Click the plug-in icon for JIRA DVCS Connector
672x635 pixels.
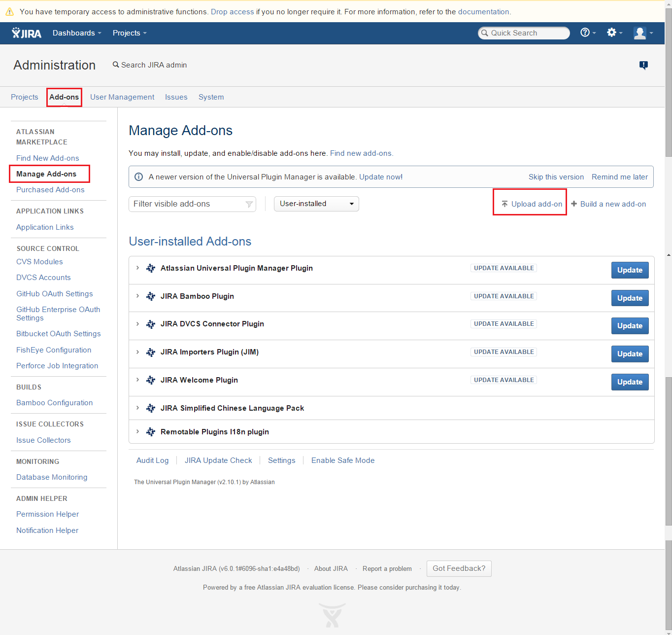click(151, 324)
